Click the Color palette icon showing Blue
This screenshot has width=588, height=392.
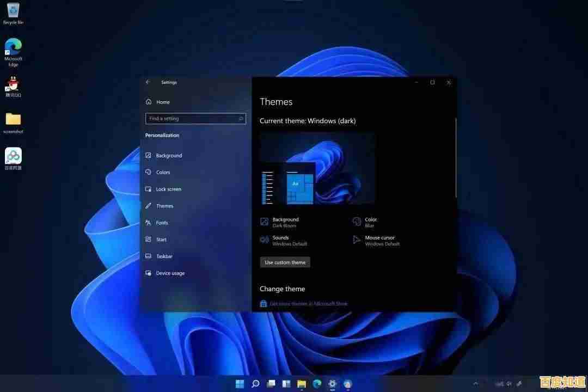click(x=357, y=222)
